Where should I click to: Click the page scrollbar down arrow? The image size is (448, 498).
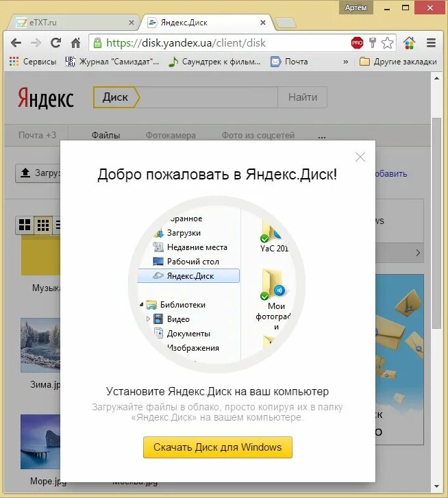point(436,486)
